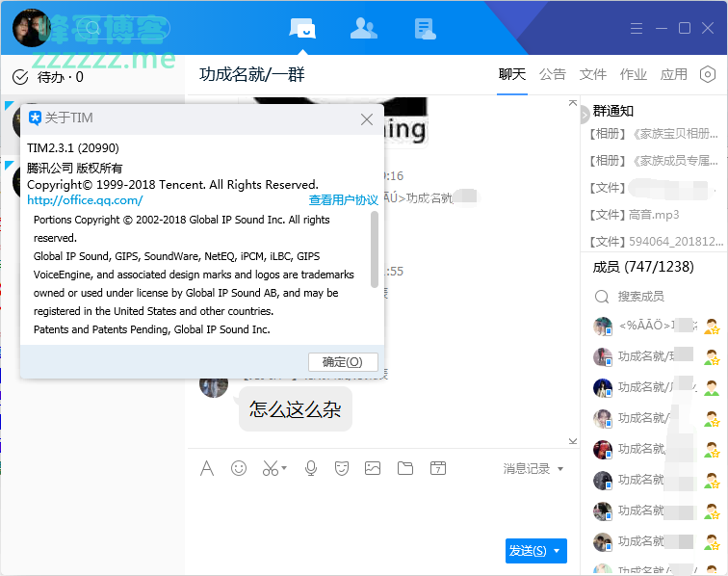
Task: Click the 功成名就/一群 group title
Action: (251, 74)
